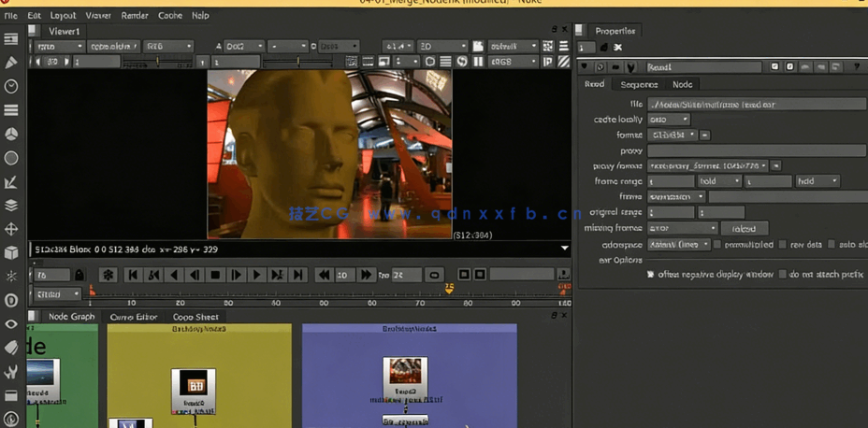The image size is (868, 428).
Task: Click the yellow playhead marker on timeline
Action: coord(449,288)
